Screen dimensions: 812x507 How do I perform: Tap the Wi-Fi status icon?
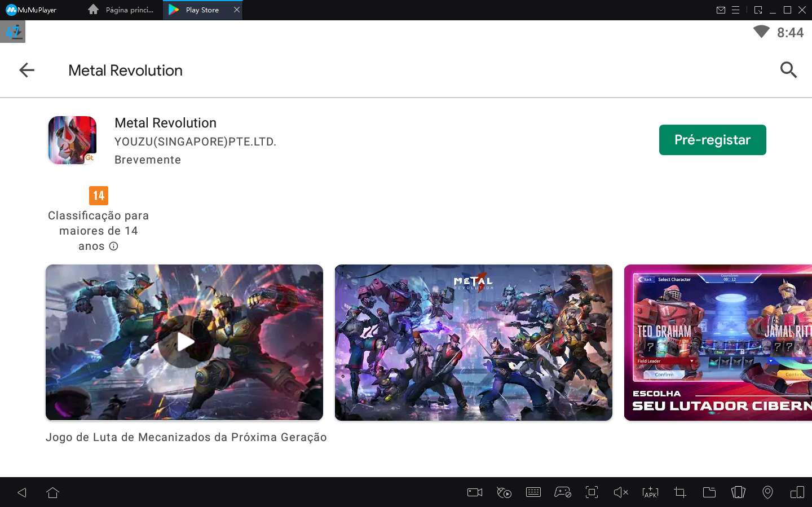pos(761,32)
